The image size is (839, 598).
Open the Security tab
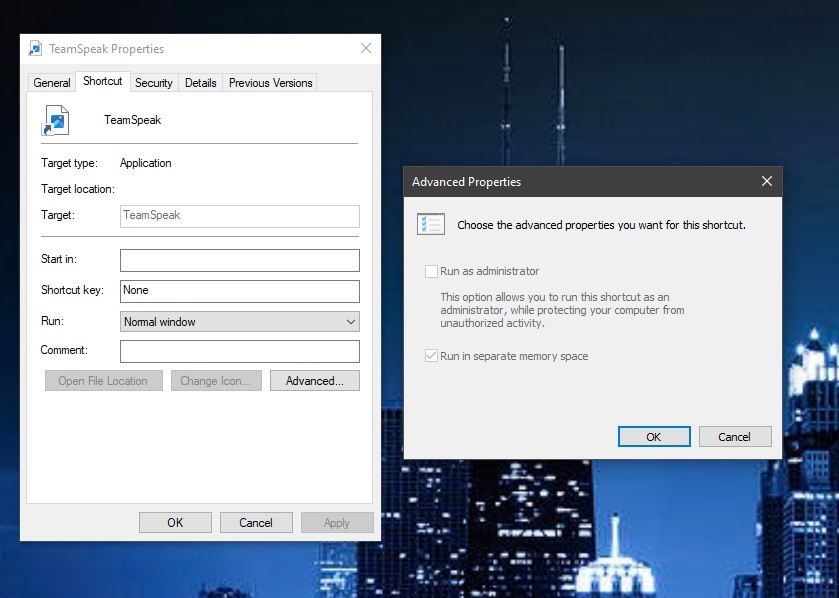pyautogui.click(x=154, y=83)
